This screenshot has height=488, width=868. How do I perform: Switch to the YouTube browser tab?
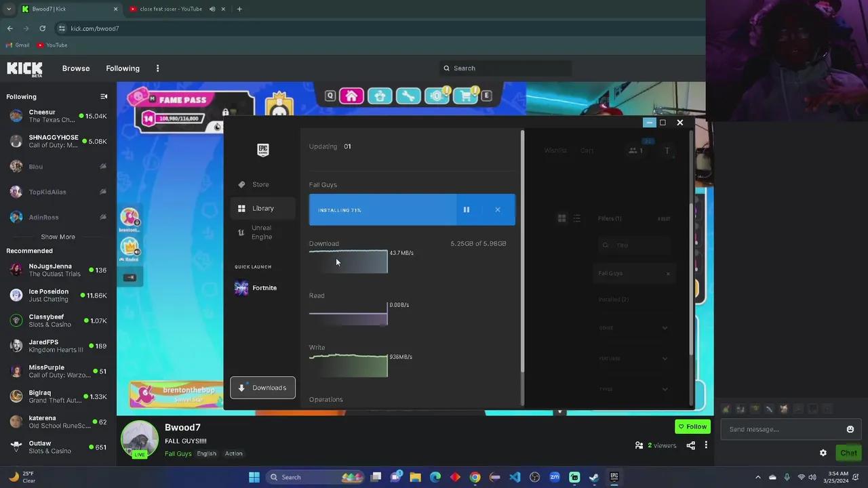[x=171, y=9]
